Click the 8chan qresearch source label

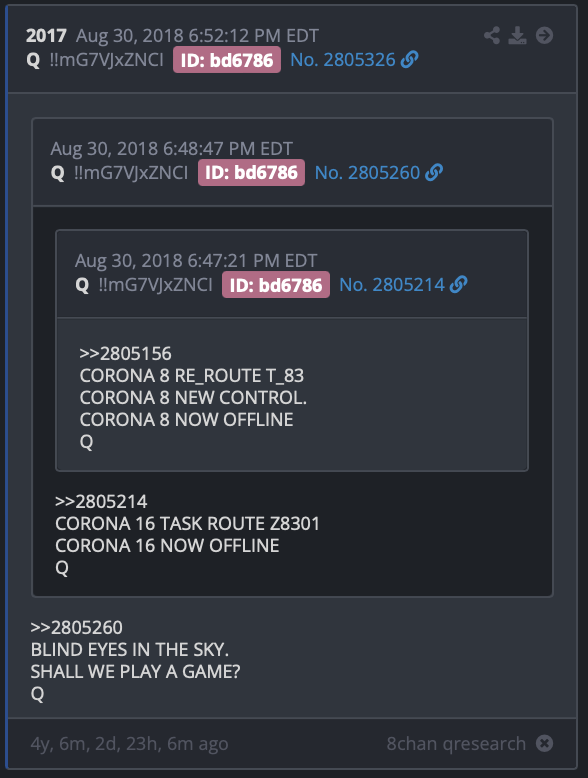(x=456, y=743)
